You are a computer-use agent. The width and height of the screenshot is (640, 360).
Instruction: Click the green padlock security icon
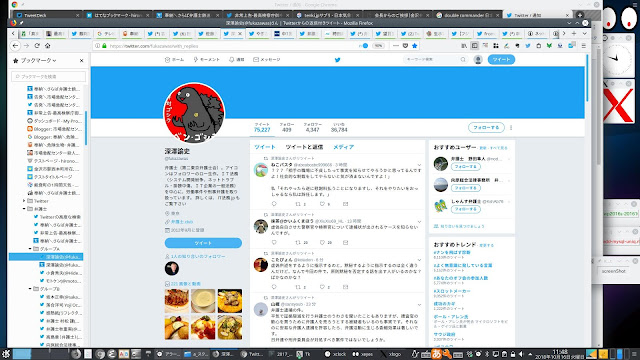[x=104, y=46]
